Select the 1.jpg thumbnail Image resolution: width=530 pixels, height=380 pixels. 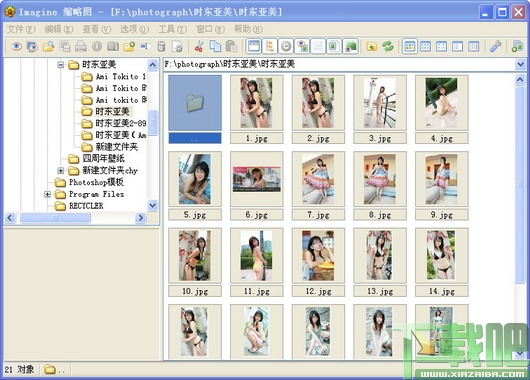pyautogui.click(x=257, y=103)
